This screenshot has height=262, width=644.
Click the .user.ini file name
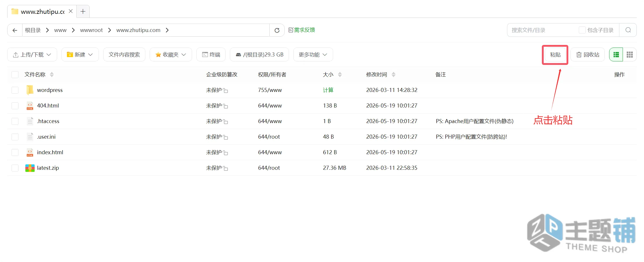click(46, 137)
